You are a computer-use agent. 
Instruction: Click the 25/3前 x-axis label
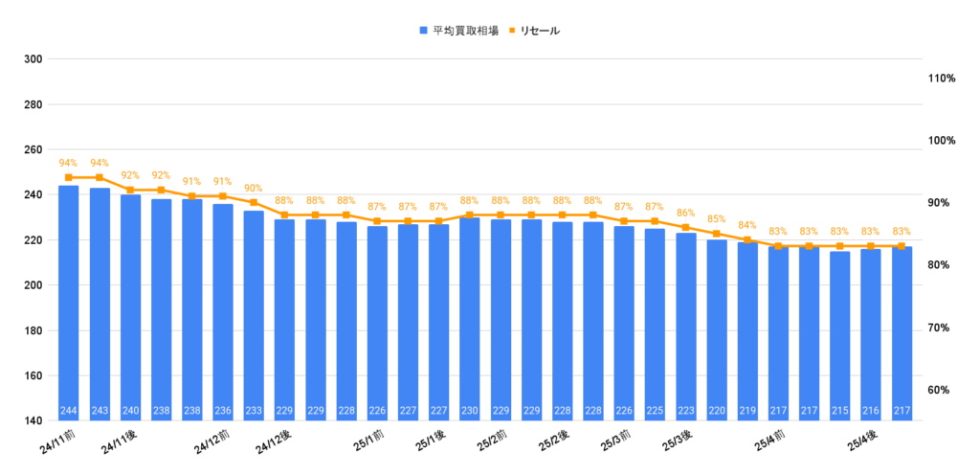click(613, 440)
